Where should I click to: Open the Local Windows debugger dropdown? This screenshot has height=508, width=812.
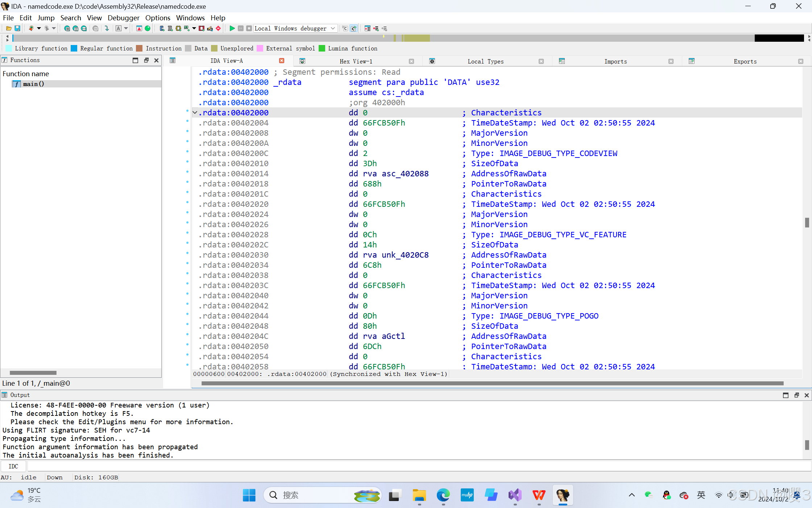333,28
